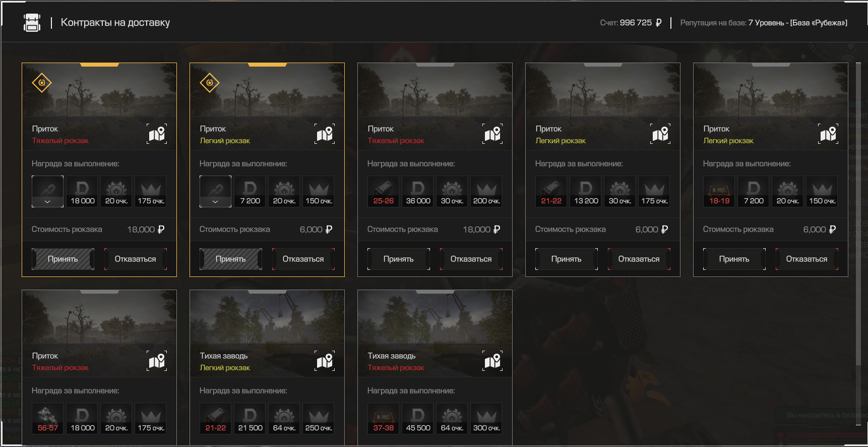Click Отказаться on the 18-19 contract

(807, 259)
